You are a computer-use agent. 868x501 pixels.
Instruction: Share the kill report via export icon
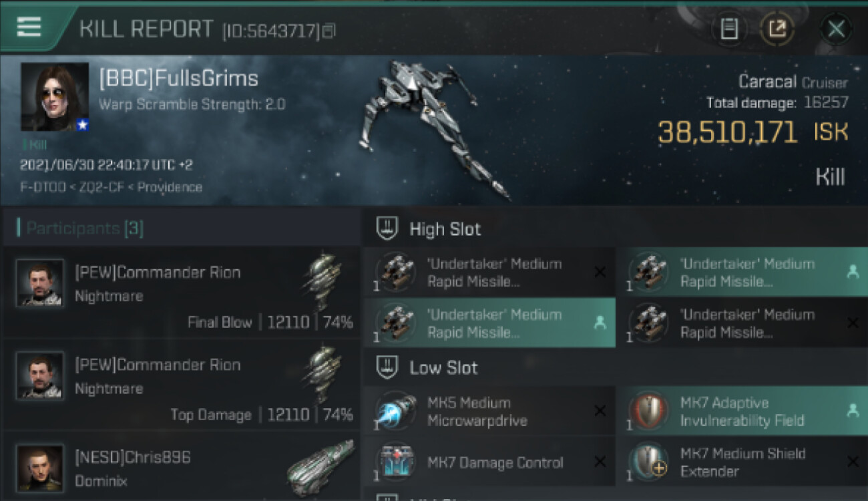[777, 29]
